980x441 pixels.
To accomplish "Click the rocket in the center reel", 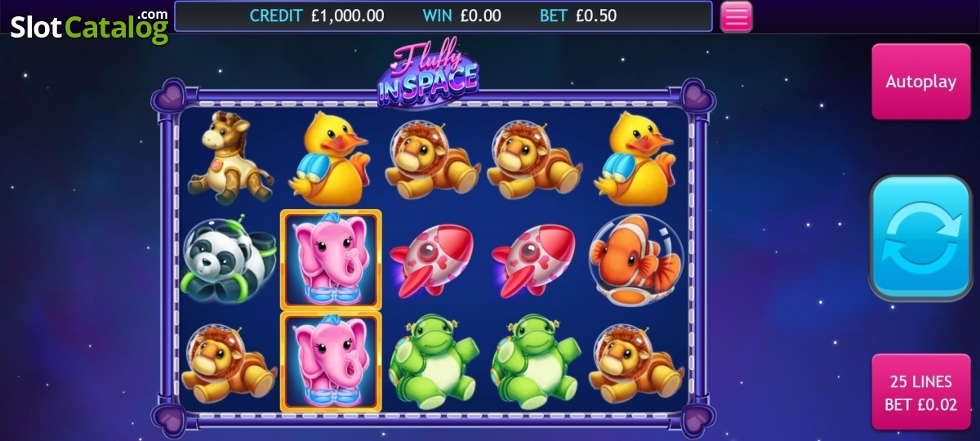I will pyautogui.click(x=433, y=259).
